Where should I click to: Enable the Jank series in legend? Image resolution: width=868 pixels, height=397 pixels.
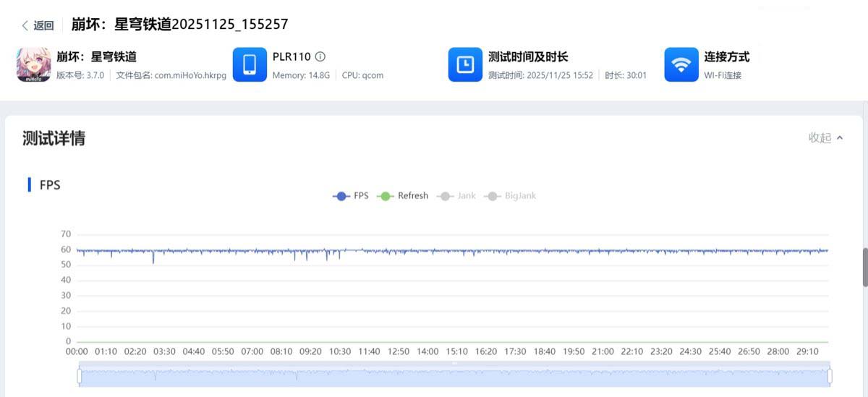(458, 196)
